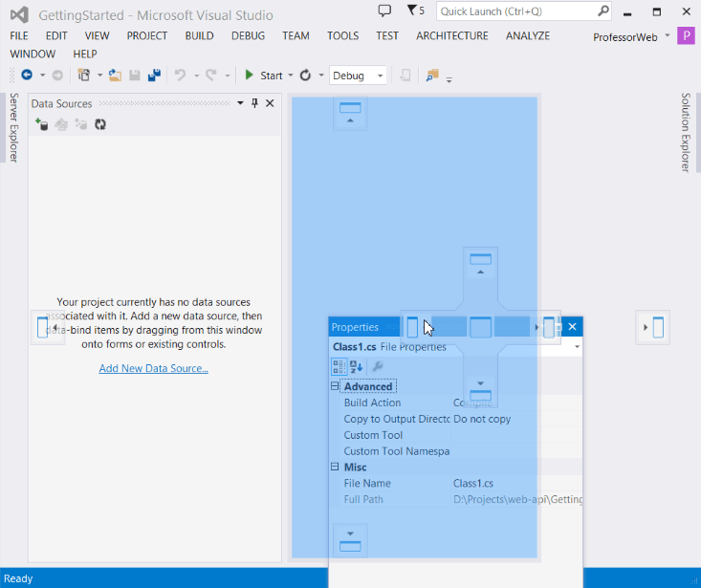Viewport: 701px width, 588px height.
Task: Open the ARCHITECTURE menu
Action: [x=452, y=35]
